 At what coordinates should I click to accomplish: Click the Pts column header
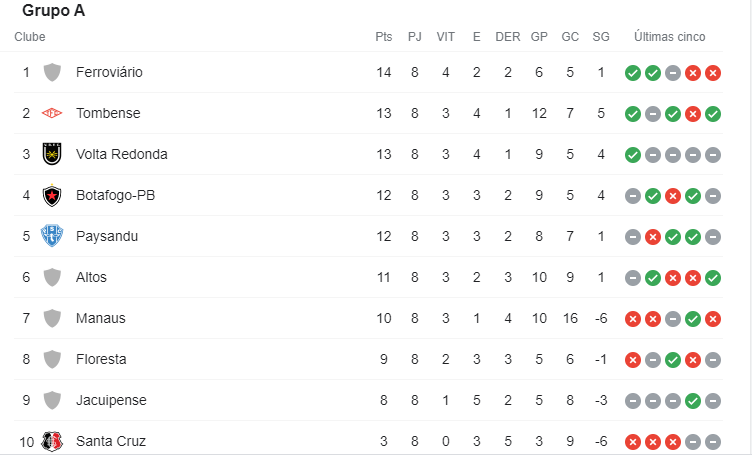[384, 37]
